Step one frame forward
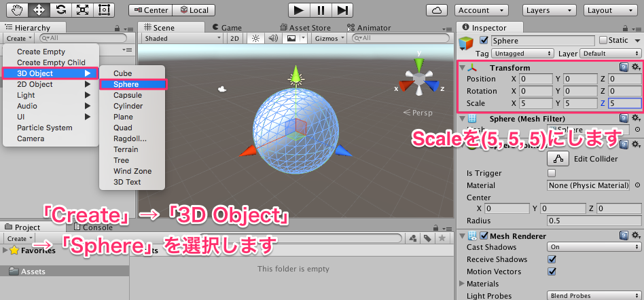Screen dimensions: 644x300 point(343,10)
